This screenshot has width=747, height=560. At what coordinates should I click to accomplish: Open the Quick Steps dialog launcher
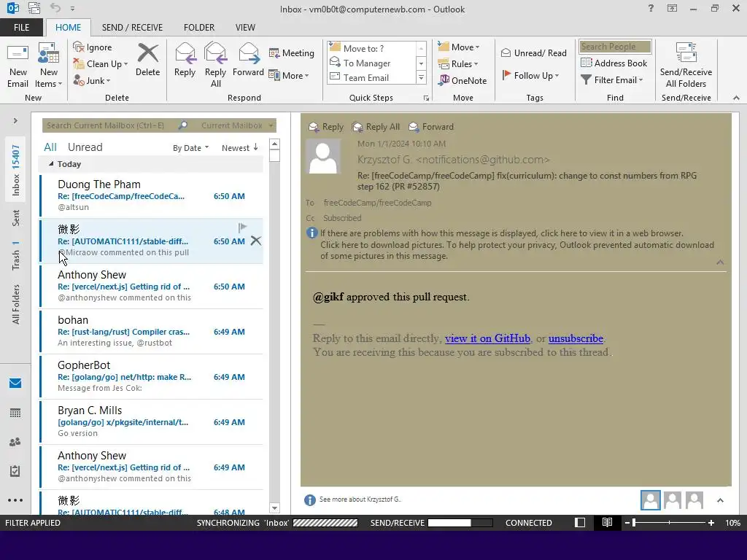click(426, 98)
